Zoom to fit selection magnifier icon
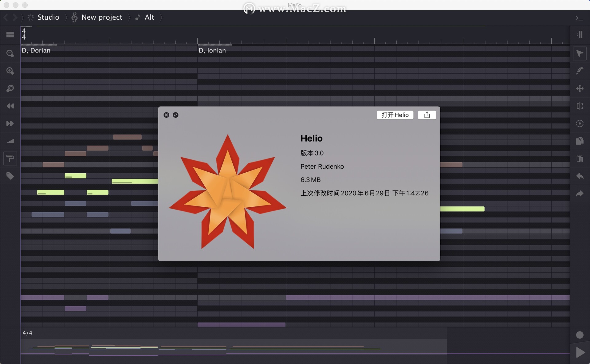This screenshot has height=364, width=590. pos(10,88)
